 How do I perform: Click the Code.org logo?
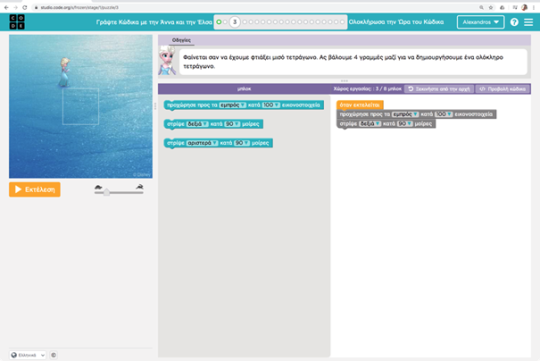click(x=17, y=22)
